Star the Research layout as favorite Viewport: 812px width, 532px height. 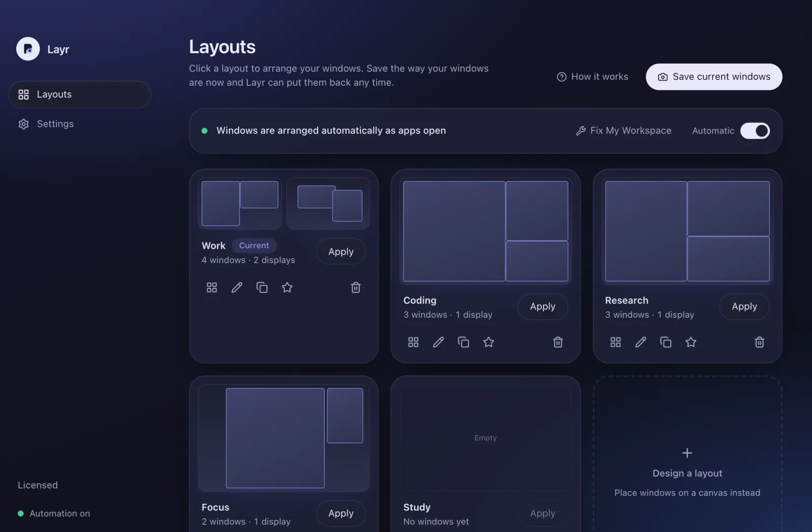click(x=691, y=342)
